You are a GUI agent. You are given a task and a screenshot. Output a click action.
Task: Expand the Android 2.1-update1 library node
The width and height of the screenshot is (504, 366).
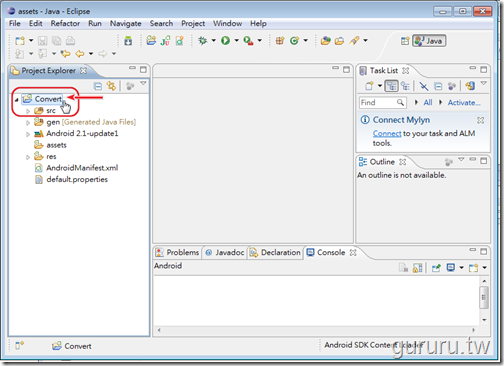pos(28,134)
